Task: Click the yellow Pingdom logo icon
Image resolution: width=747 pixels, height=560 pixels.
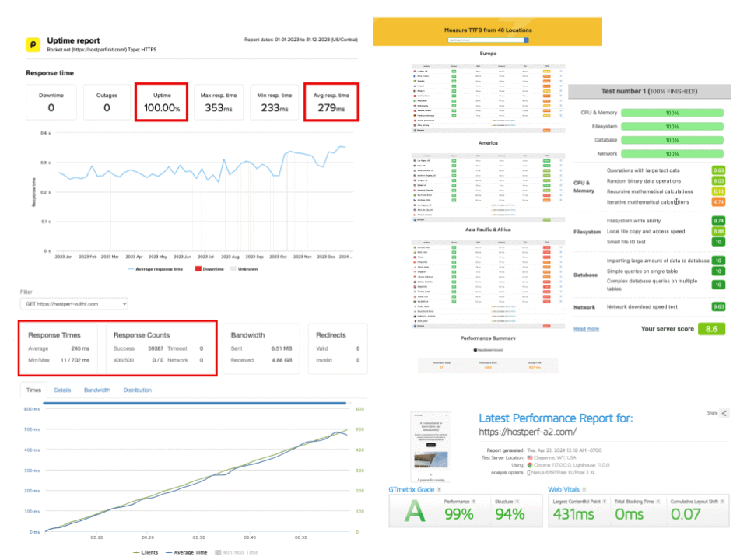Action: pos(33,44)
